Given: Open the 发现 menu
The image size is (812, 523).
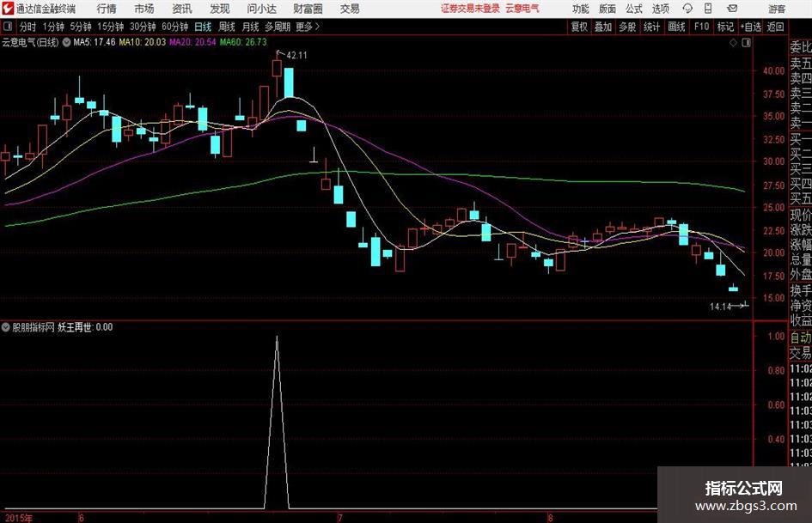Looking at the screenshot, I should click(x=220, y=9).
